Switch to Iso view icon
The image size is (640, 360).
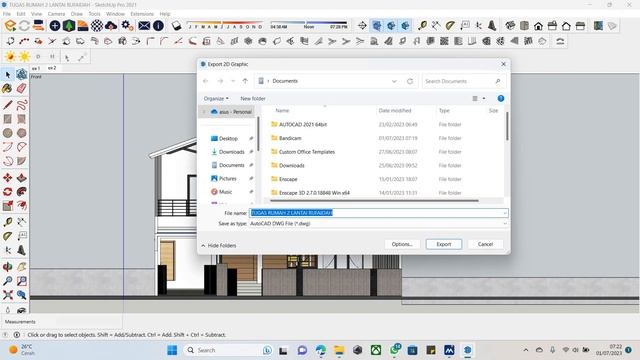pyautogui.click(x=510, y=26)
